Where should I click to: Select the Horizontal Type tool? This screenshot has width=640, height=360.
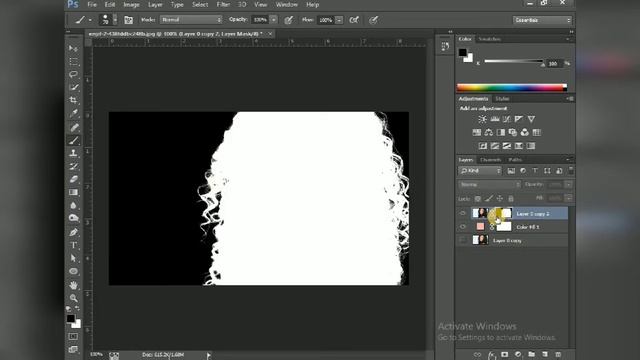(x=73, y=245)
